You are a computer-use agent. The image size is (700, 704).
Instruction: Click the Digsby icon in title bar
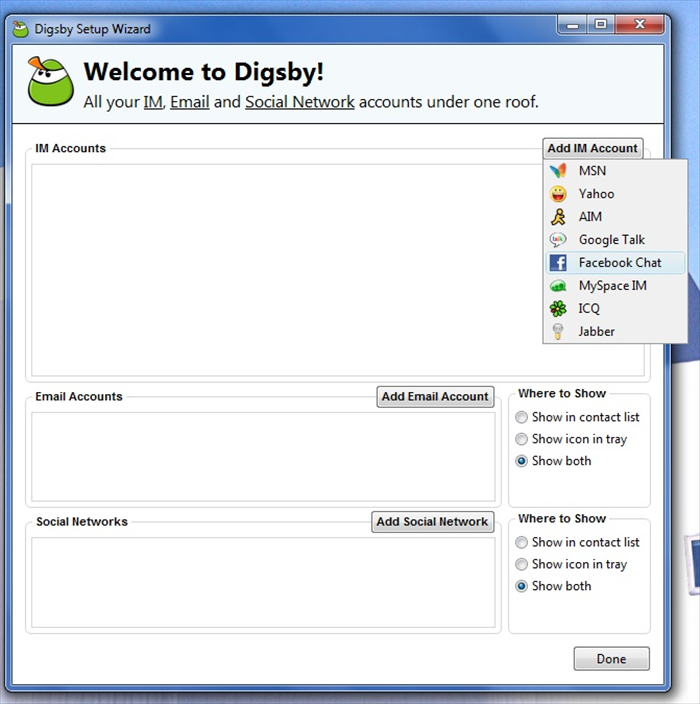[x=21, y=29]
